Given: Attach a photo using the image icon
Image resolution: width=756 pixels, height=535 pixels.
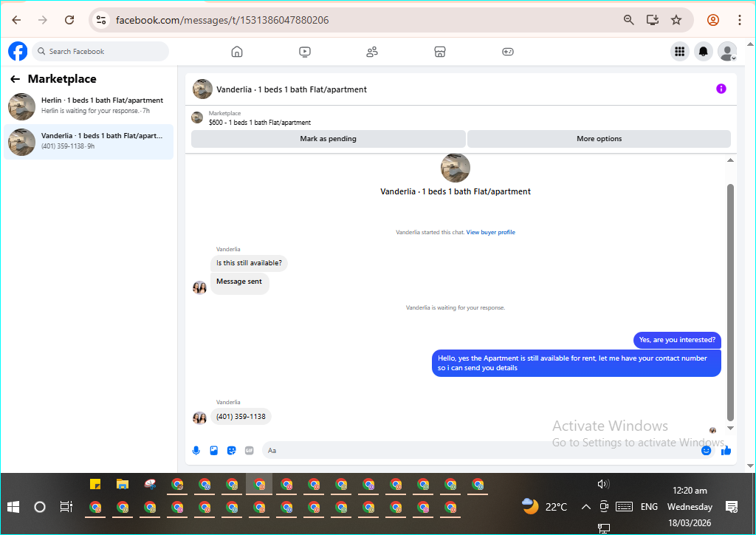Looking at the screenshot, I should pyautogui.click(x=214, y=451).
